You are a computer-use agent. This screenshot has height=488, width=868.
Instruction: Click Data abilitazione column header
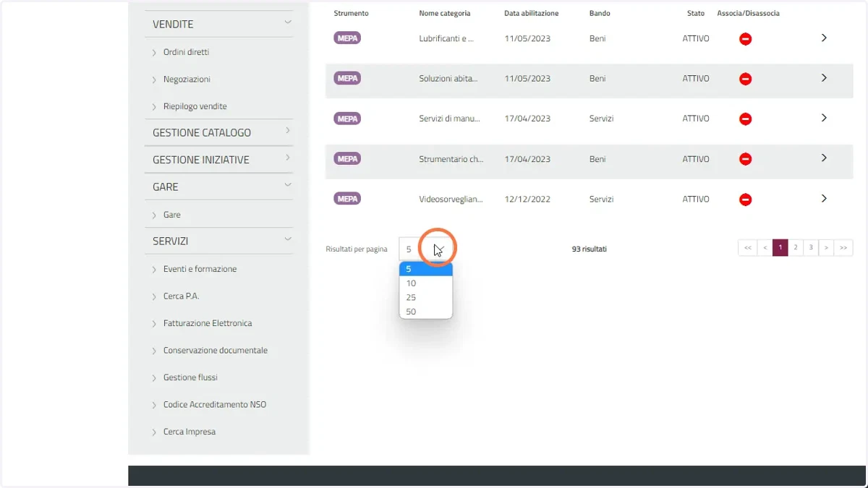click(x=531, y=13)
